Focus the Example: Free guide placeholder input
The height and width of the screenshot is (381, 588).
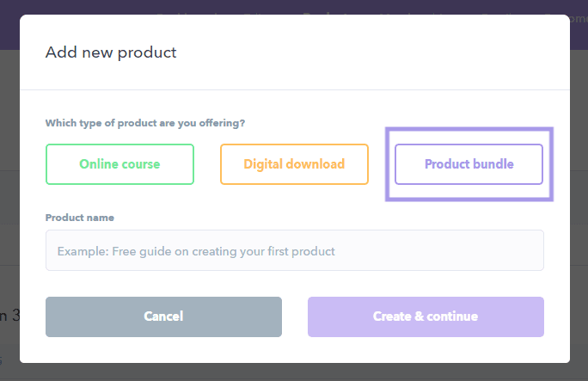click(x=294, y=251)
